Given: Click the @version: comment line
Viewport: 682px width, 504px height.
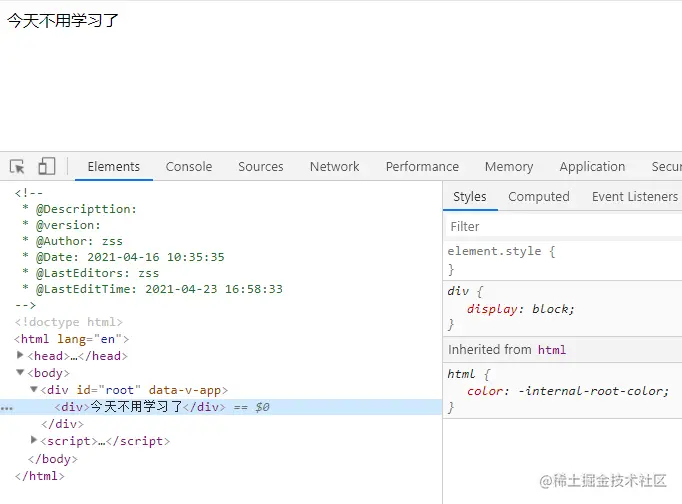Looking at the screenshot, I should point(62,225).
